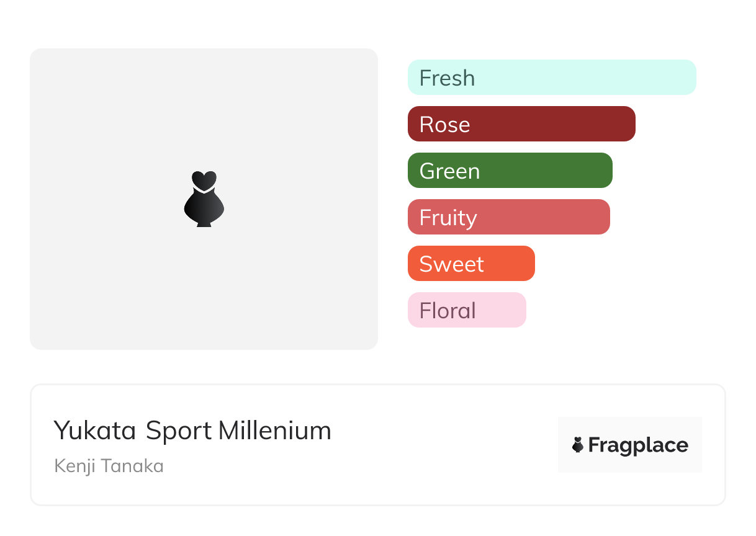Click the "Floral" text label
This screenshot has height=536, width=756.
[448, 311]
